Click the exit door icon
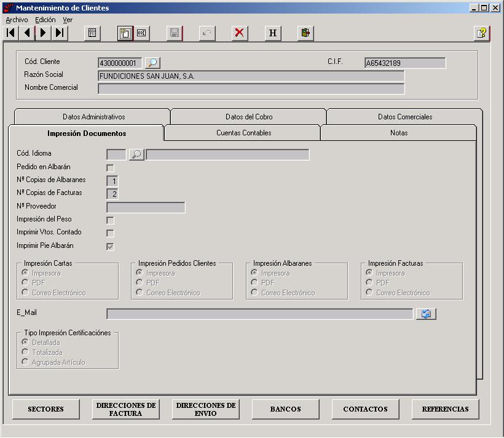Image resolution: width=504 pixels, height=438 pixels. click(305, 33)
